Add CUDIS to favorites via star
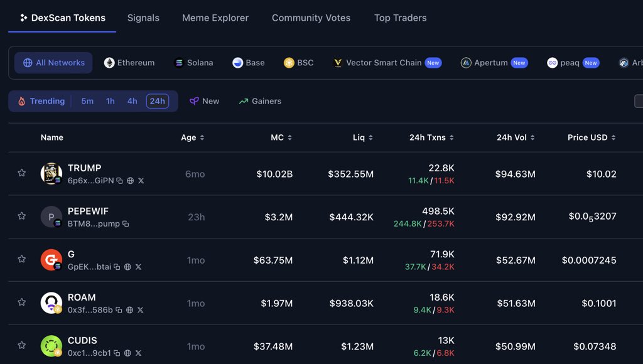 pos(22,345)
